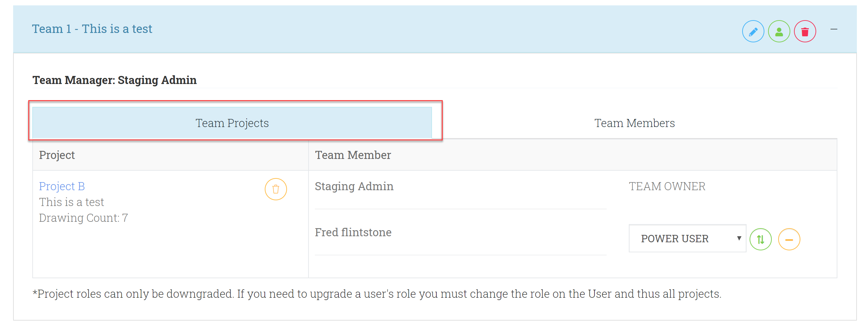Apply role change for Fred flintstone
The width and height of the screenshot is (868, 333).
(x=761, y=239)
